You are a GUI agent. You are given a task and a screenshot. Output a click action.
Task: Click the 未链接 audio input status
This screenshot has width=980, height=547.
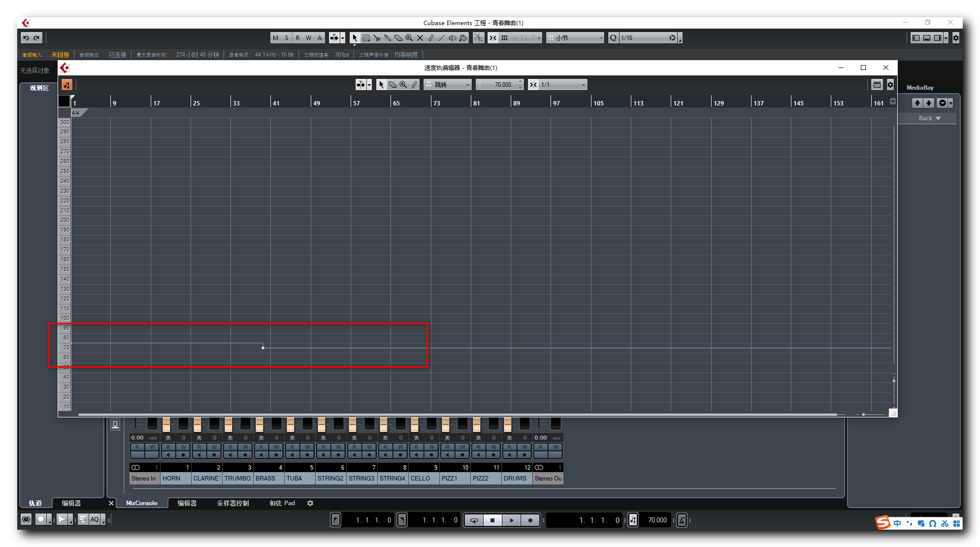tap(60, 55)
